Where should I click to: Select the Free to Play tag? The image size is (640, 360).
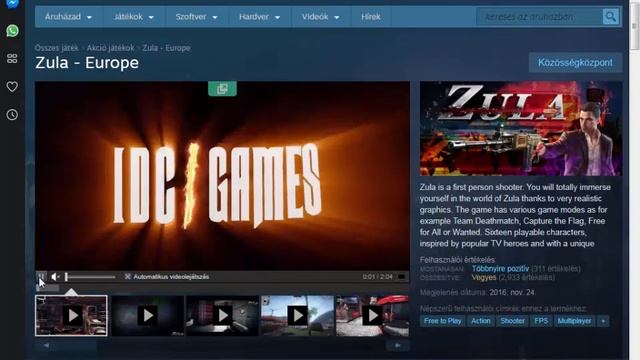click(442, 321)
